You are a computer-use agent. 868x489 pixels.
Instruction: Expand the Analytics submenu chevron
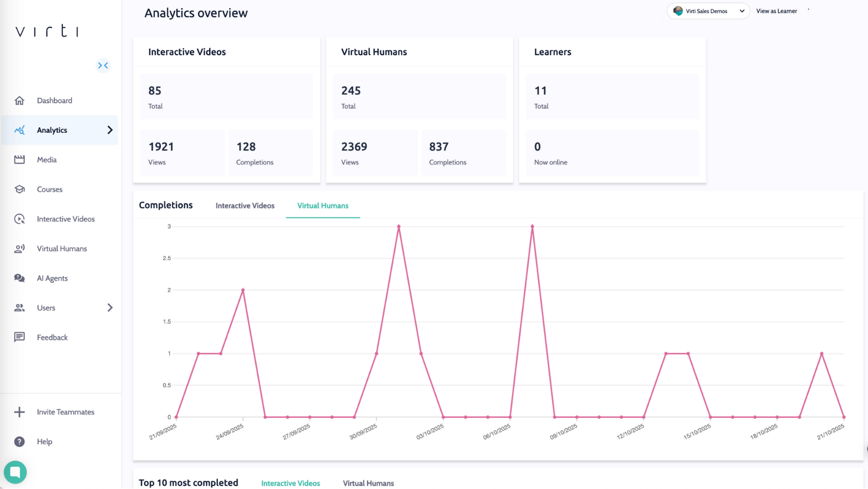tap(110, 130)
